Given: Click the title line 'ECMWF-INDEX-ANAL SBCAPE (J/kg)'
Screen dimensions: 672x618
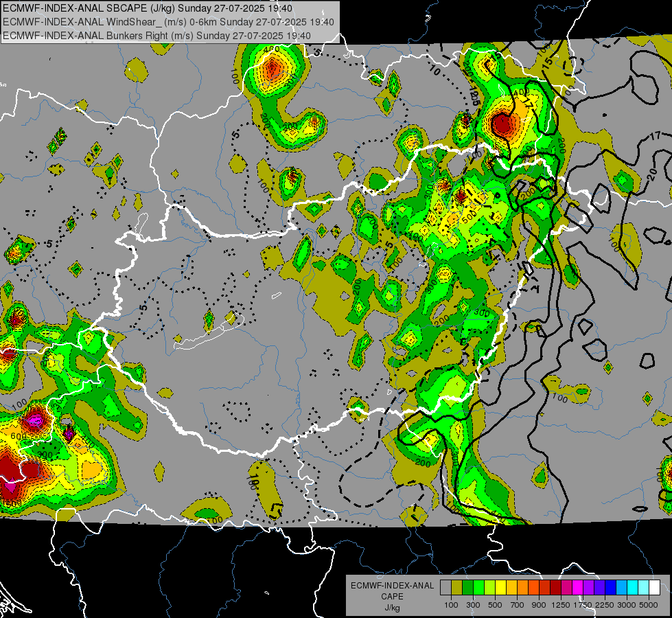Looking at the screenshot, I should click(x=89, y=8).
